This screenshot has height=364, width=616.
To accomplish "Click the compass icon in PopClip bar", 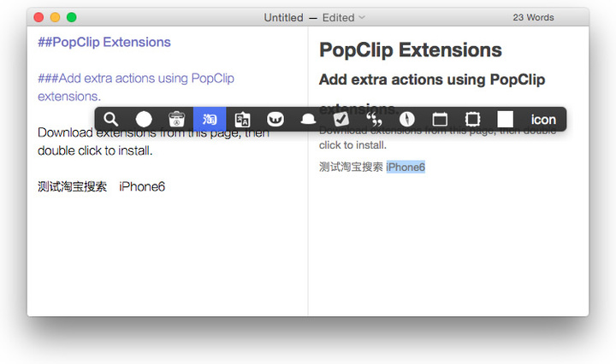I will pos(407,120).
